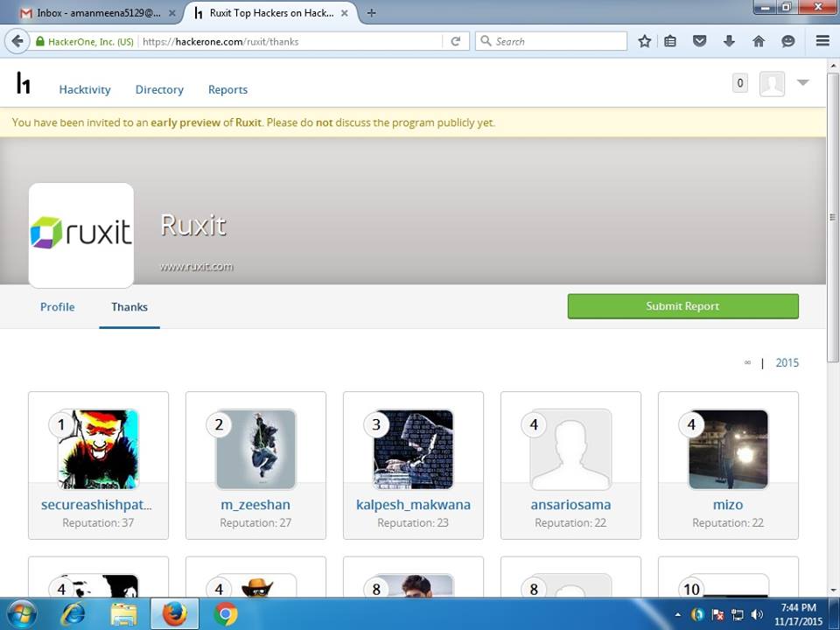Open the Firefox hamburger menu
This screenshot has height=630, width=840.
point(822,41)
